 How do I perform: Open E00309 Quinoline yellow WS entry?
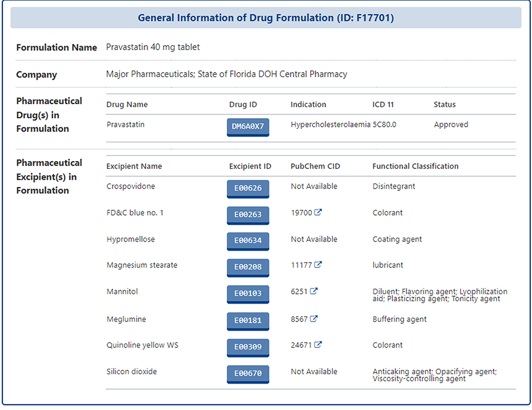pyautogui.click(x=248, y=347)
